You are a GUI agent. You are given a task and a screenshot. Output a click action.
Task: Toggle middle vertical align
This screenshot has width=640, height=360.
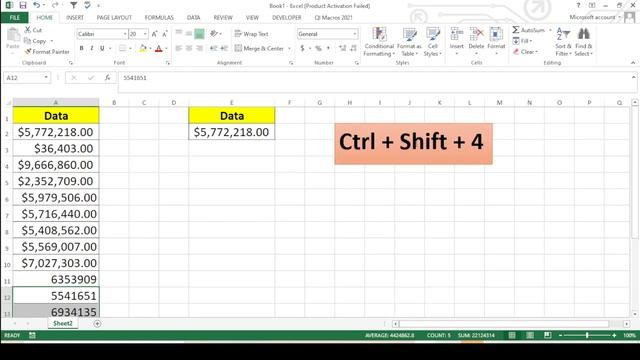tap(189, 33)
